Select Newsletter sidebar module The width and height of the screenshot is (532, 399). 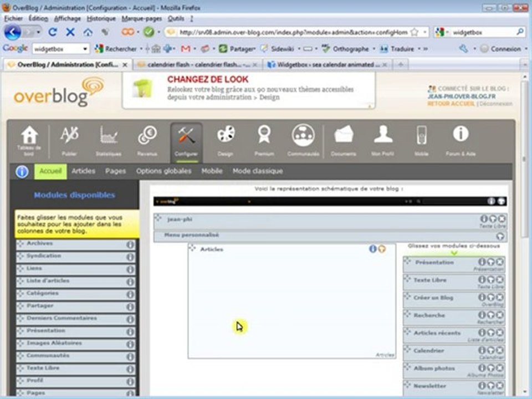point(454,388)
